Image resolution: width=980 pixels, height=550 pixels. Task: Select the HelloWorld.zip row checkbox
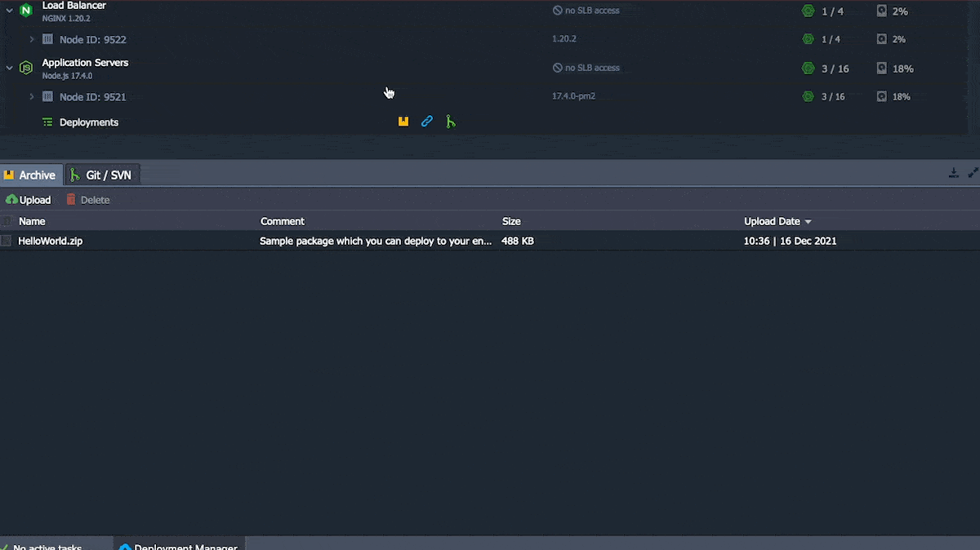(x=7, y=241)
